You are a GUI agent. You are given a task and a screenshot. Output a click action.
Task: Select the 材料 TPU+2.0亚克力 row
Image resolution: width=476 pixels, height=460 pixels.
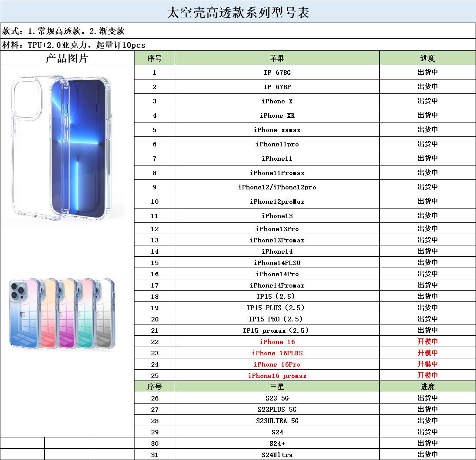238,45
